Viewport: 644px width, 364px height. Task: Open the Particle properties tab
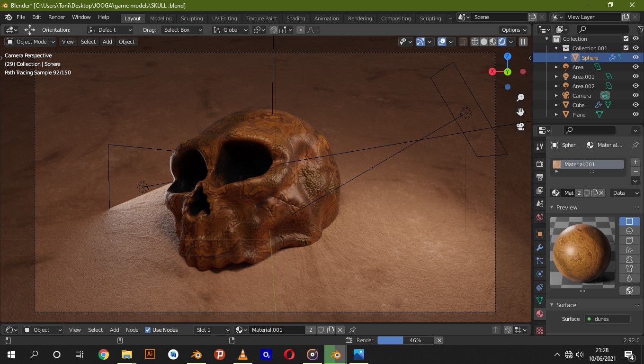(x=539, y=261)
